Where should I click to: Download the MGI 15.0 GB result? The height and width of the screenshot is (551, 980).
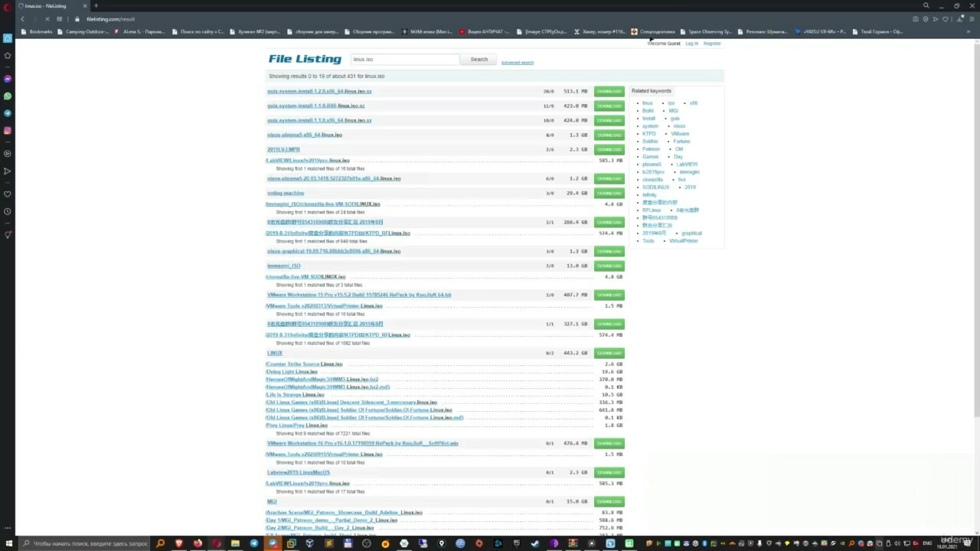click(x=609, y=501)
